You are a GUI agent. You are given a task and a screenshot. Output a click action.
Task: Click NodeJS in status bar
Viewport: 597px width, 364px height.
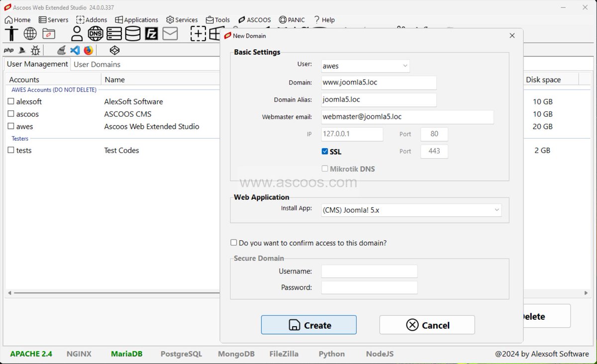click(x=380, y=354)
